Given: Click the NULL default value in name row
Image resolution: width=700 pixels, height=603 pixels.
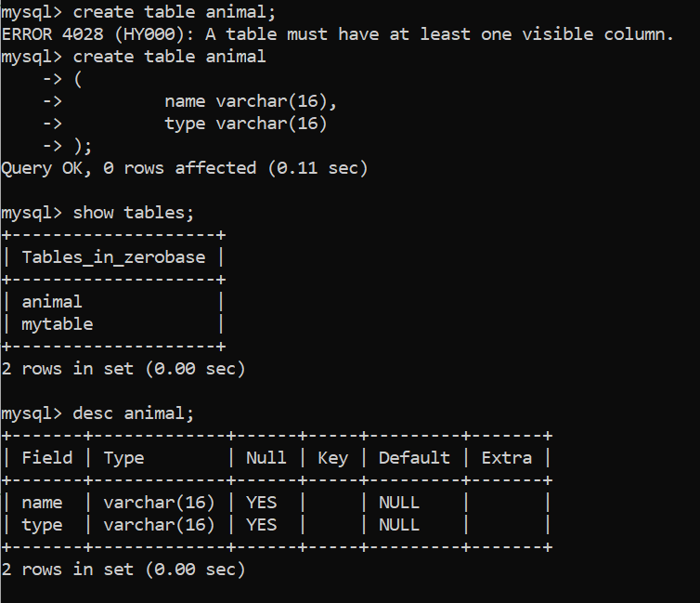Looking at the screenshot, I should pyautogui.click(x=398, y=503).
